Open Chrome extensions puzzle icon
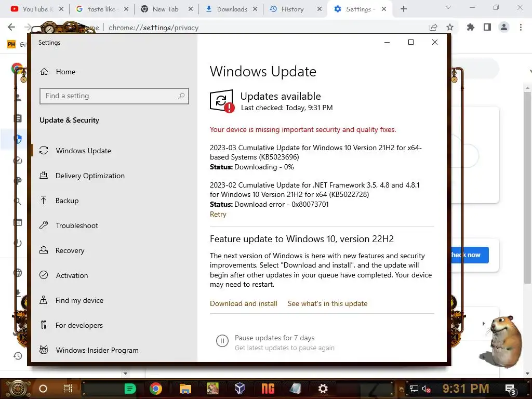The width and height of the screenshot is (532, 399). [470, 27]
